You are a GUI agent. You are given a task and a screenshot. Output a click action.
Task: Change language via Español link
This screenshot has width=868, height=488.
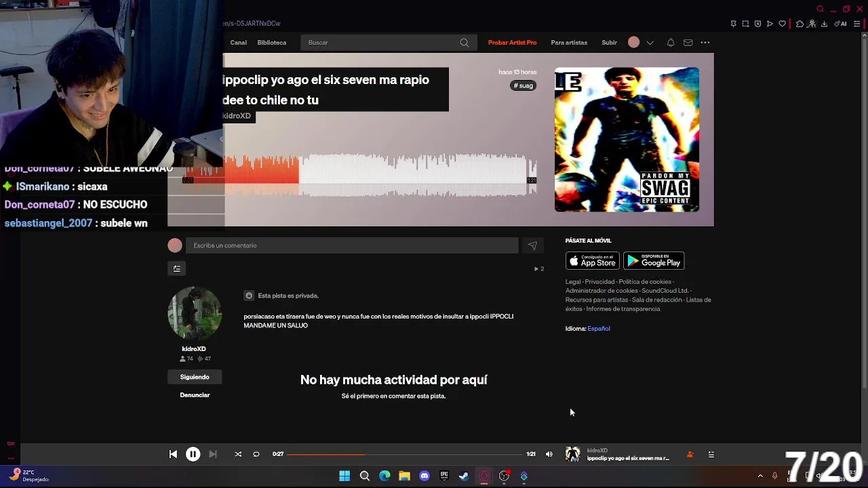(599, 329)
